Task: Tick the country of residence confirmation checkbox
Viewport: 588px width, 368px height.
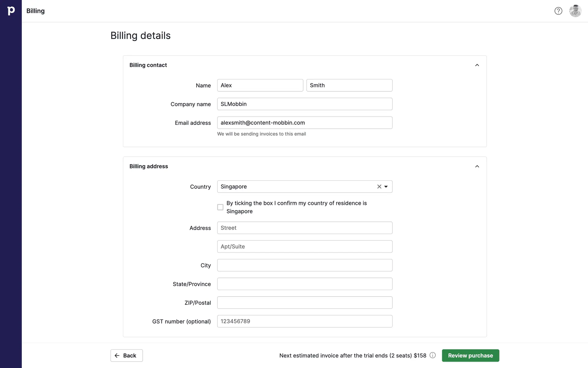Action: (220, 207)
